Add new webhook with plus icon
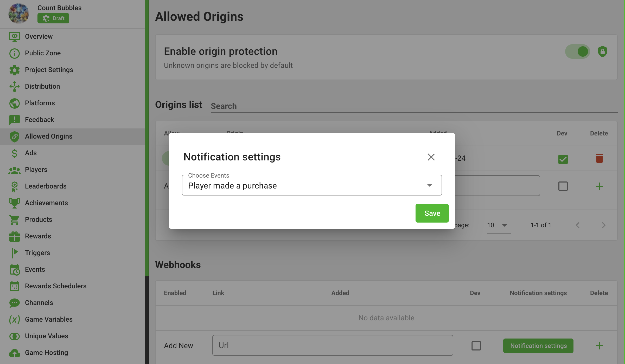625x364 pixels. coord(600,346)
